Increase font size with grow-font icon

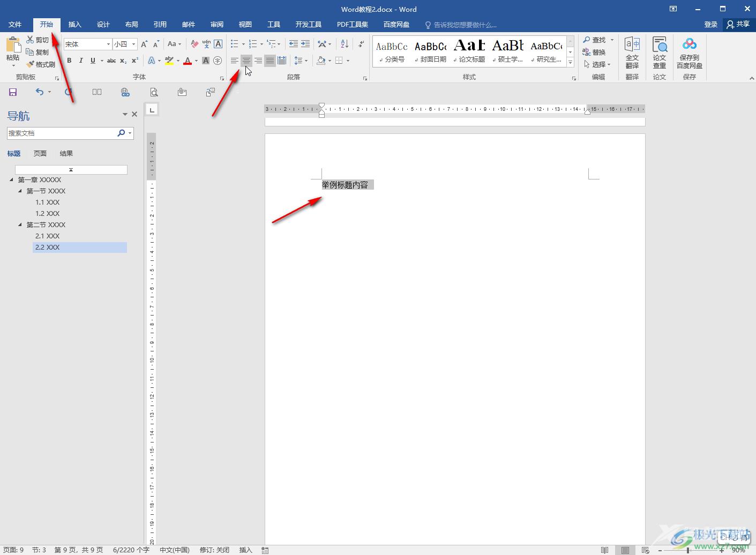pos(144,44)
